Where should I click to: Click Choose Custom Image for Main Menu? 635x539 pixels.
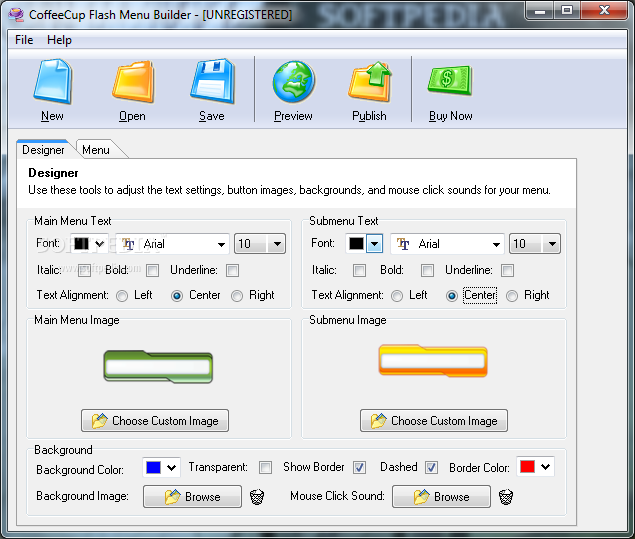tap(155, 421)
